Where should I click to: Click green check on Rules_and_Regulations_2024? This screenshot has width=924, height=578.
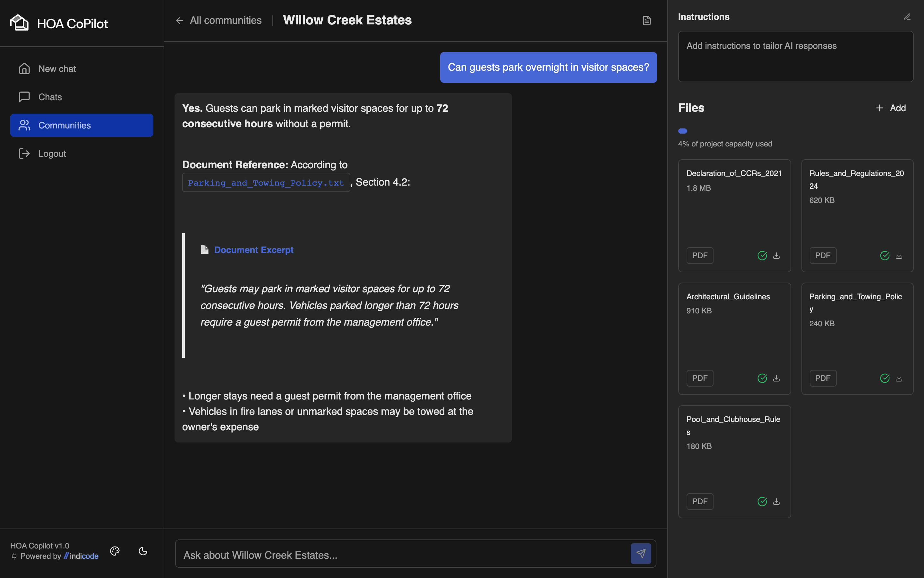click(885, 256)
